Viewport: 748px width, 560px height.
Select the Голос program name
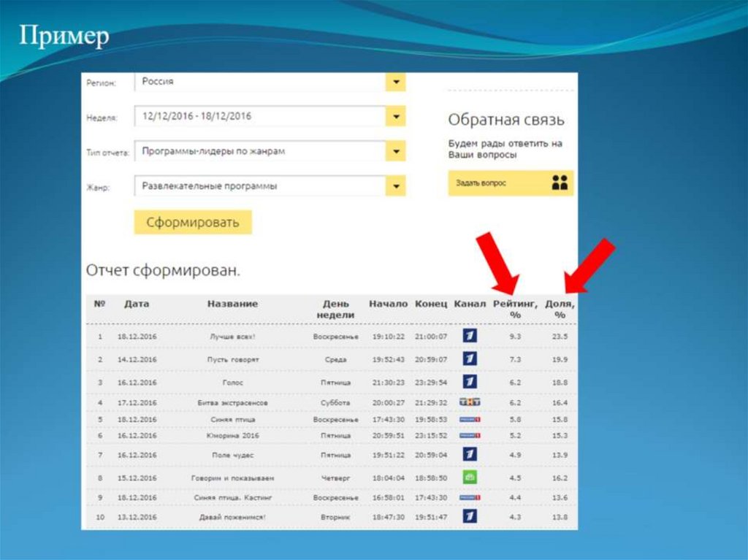point(233,383)
